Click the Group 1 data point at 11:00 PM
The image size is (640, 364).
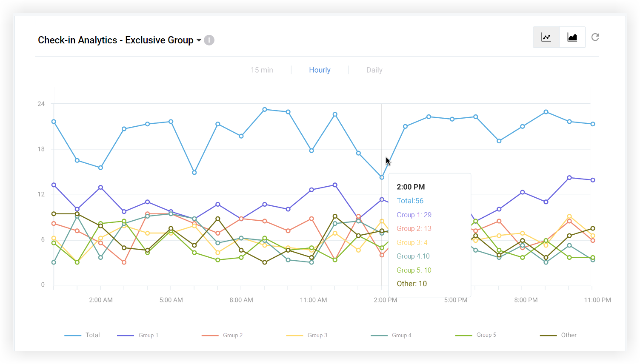pos(593,180)
